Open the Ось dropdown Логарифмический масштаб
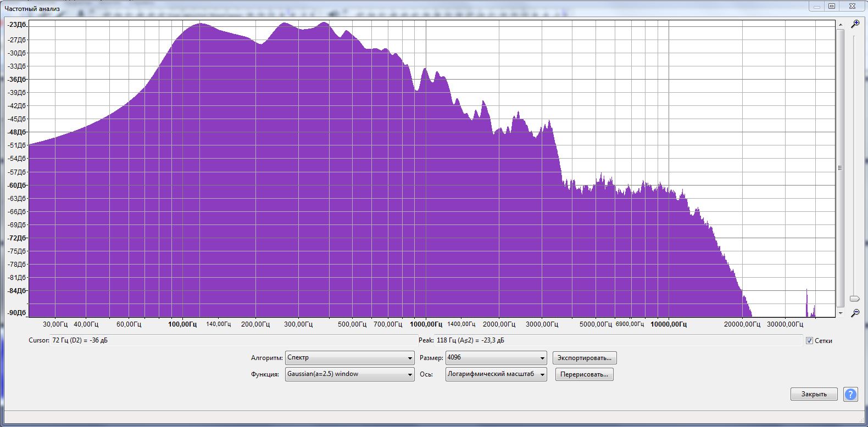Screen dimensions: 868x427 click(x=496, y=374)
